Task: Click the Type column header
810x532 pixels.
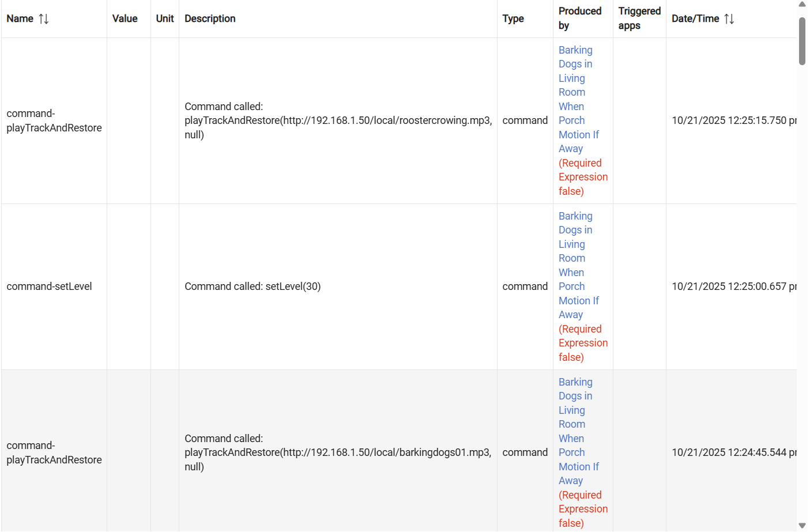Action: coord(513,19)
